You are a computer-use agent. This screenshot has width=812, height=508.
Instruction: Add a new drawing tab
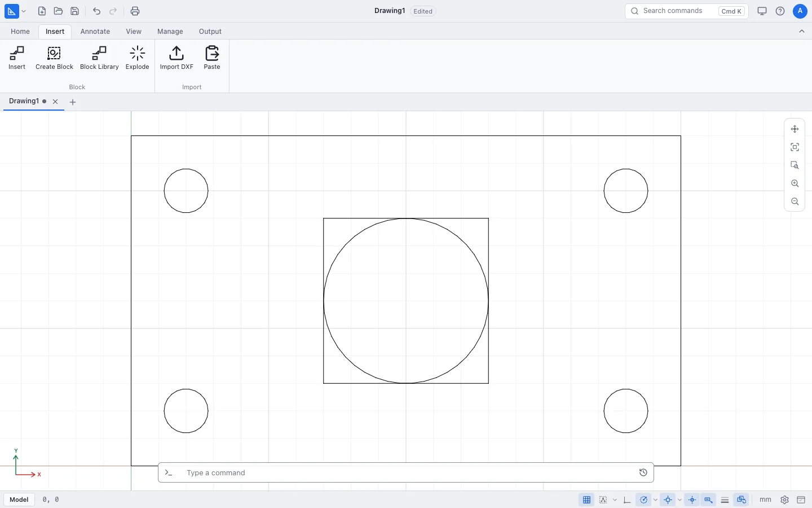pyautogui.click(x=73, y=102)
